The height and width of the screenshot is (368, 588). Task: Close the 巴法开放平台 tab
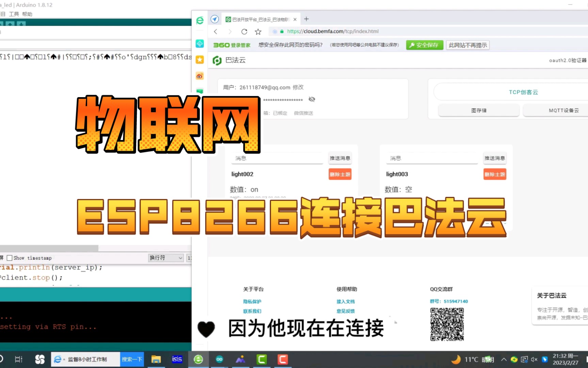click(295, 19)
